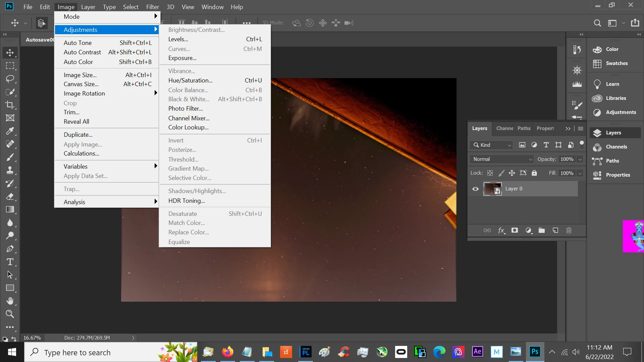Viewport: 644px width, 362px height.
Task: Select the Crop tool in toolbar
Action: point(10,105)
